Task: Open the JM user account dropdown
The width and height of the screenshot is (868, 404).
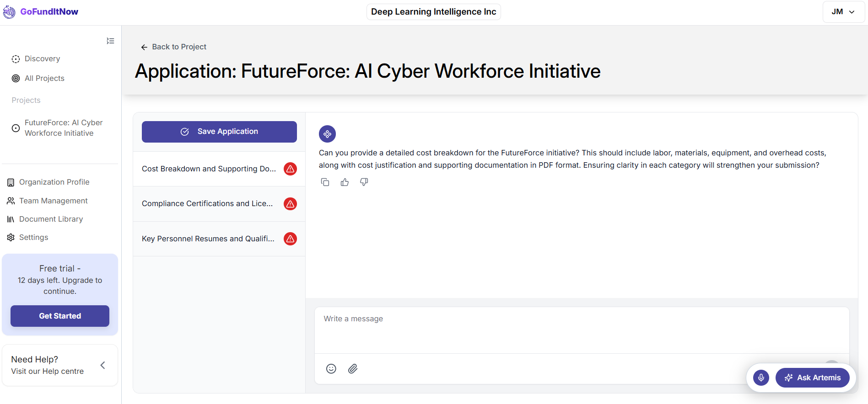Action: click(843, 12)
